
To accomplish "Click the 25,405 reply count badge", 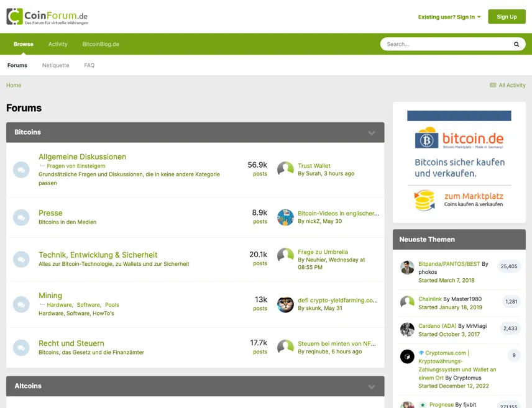I will click(x=509, y=266).
